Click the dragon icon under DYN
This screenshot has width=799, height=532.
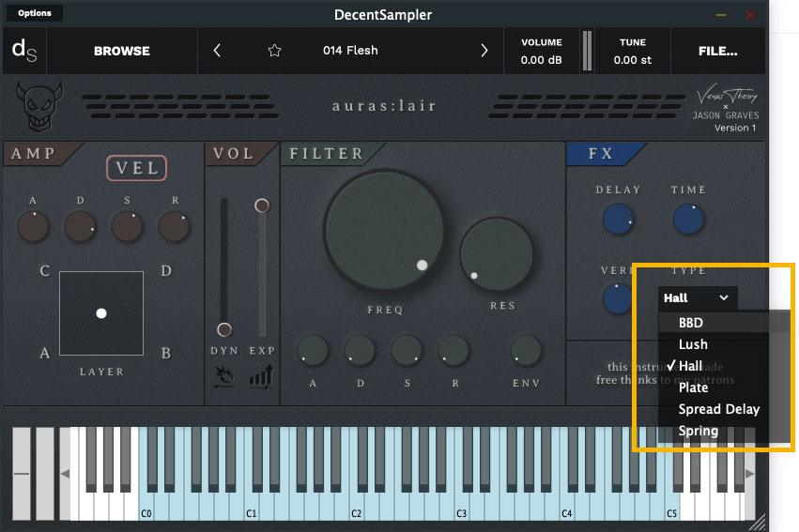[224, 378]
